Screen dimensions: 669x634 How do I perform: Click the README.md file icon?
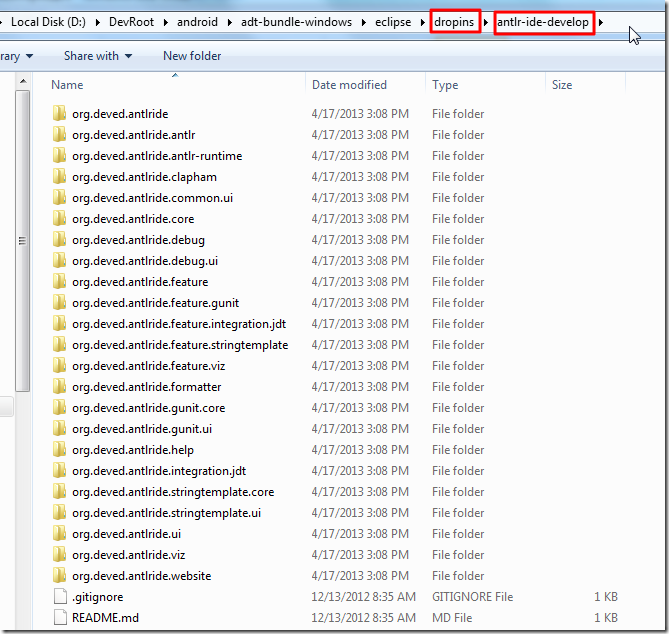click(60, 617)
